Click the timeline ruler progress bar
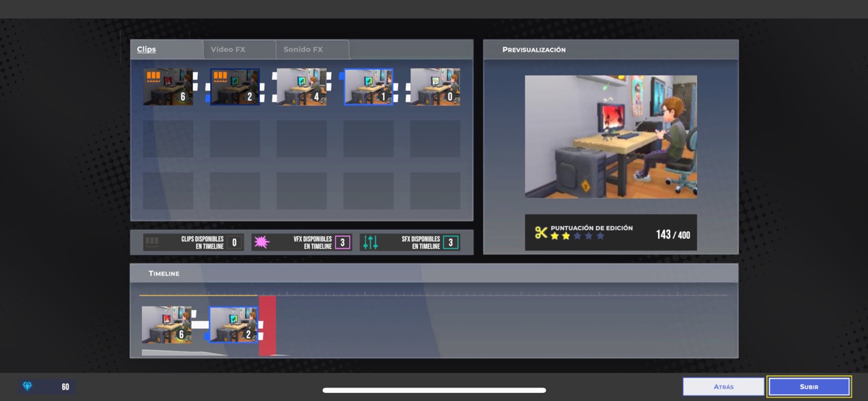This screenshot has height=401, width=868. click(433, 295)
